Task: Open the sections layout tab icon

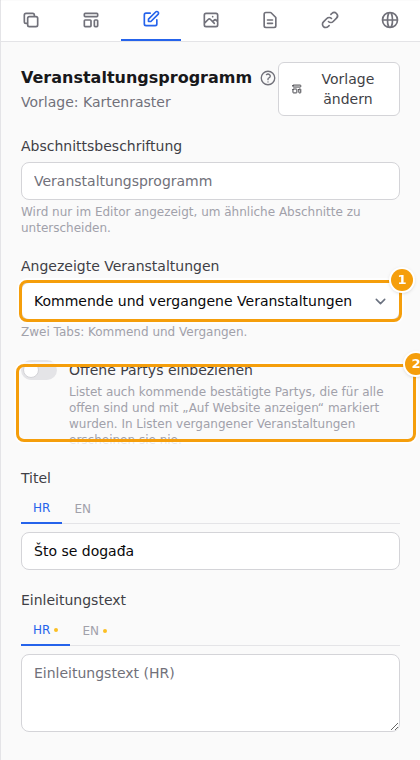Action: pos(91,20)
